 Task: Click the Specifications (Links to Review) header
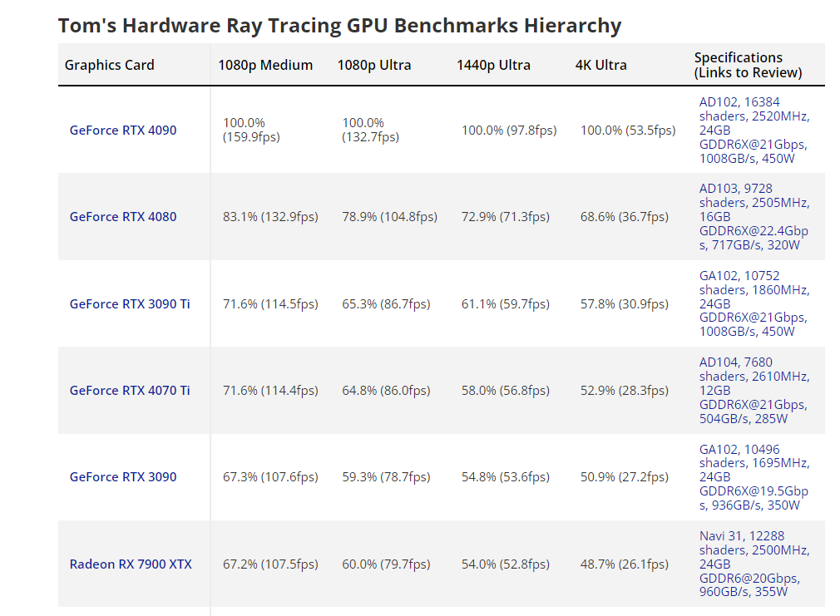748,65
